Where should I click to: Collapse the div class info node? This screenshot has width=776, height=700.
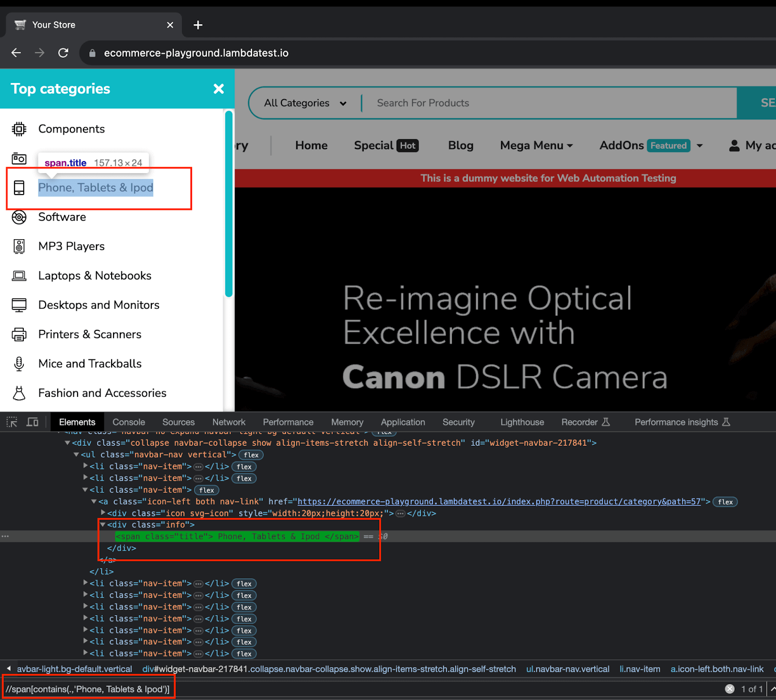(x=103, y=525)
